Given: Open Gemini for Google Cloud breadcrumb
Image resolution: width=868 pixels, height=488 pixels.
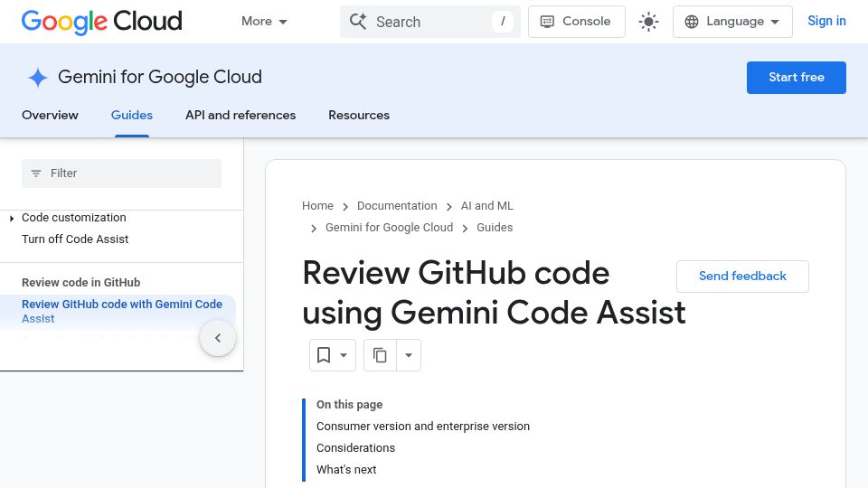Looking at the screenshot, I should (389, 228).
